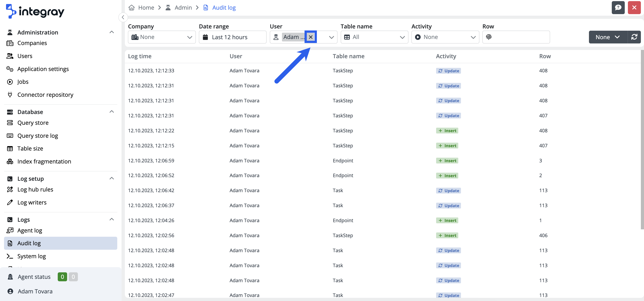The height and width of the screenshot is (301, 644).
Task: Collapse the Administration section
Action: click(112, 32)
